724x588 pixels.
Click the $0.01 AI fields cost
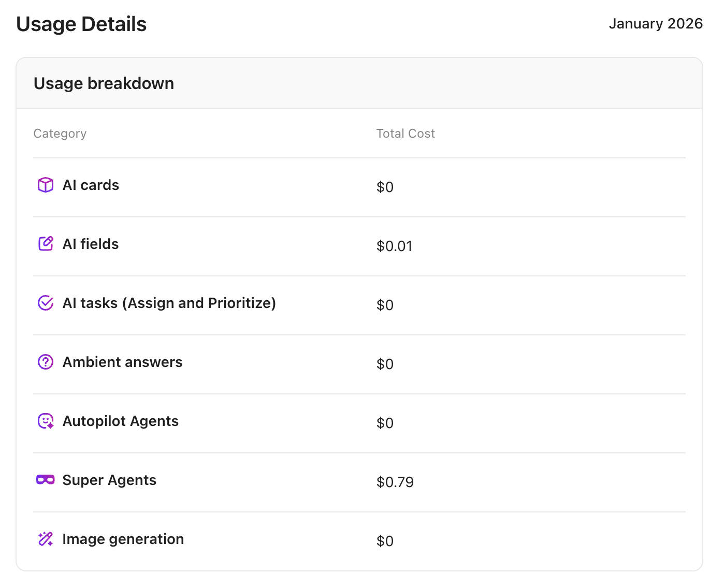pyautogui.click(x=394, y=246)
